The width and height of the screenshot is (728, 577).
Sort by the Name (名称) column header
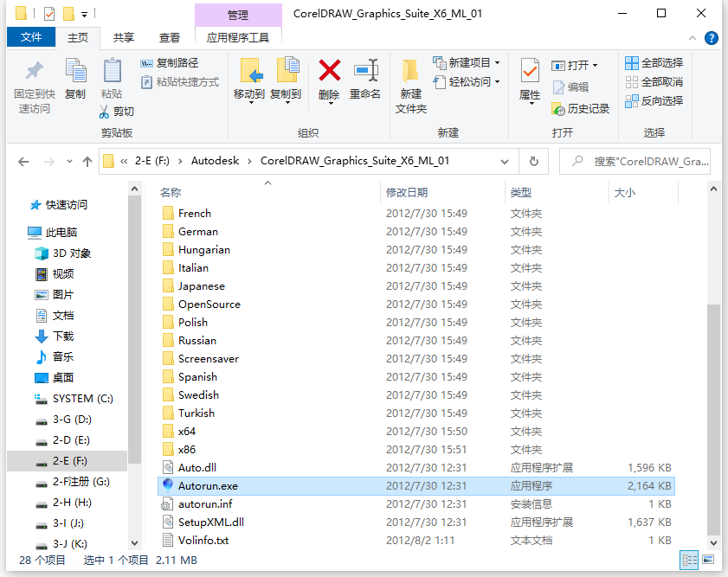click(268, 193)
